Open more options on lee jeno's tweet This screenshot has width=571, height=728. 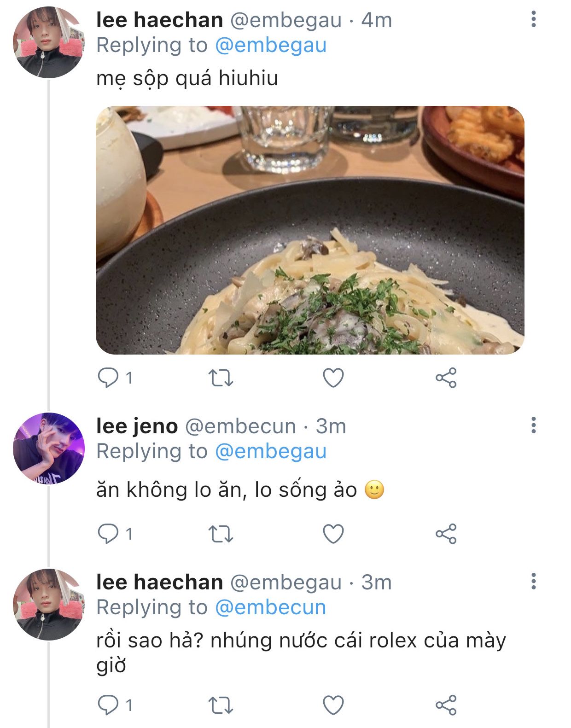pos(533,425)
